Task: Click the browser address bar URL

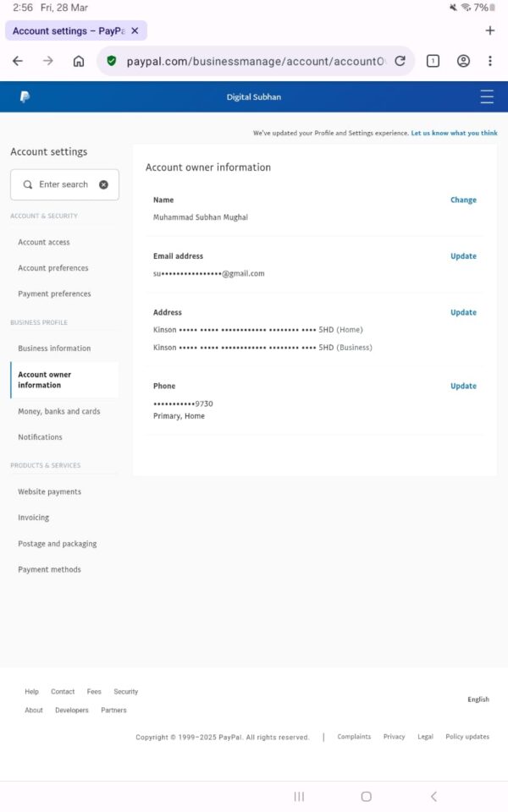Action: click(254, 61)
